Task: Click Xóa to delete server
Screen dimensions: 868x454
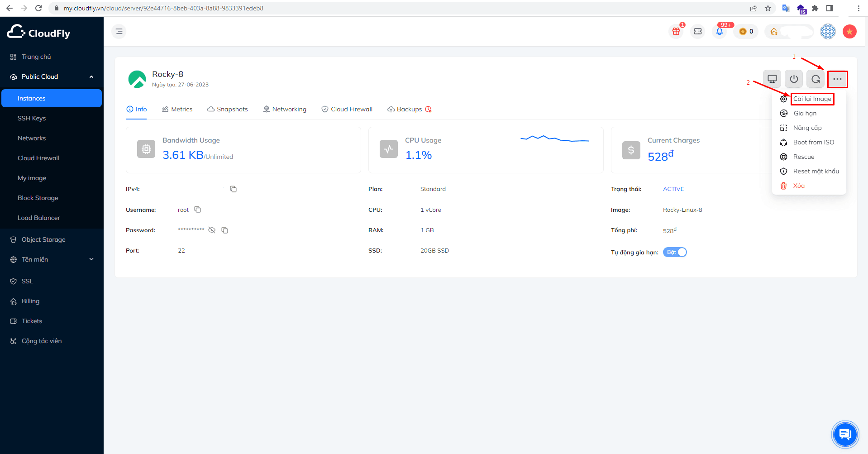Action: [x=798, y=186]
